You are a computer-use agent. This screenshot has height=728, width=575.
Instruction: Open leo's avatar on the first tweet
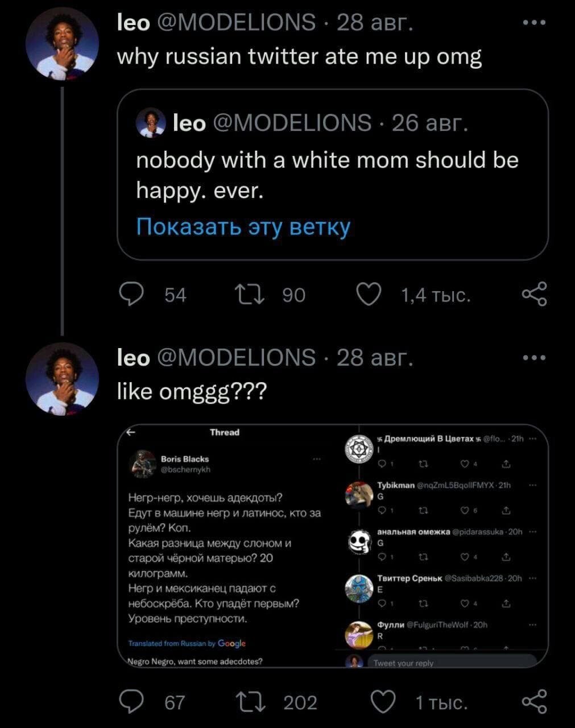(x=62, y=45)
